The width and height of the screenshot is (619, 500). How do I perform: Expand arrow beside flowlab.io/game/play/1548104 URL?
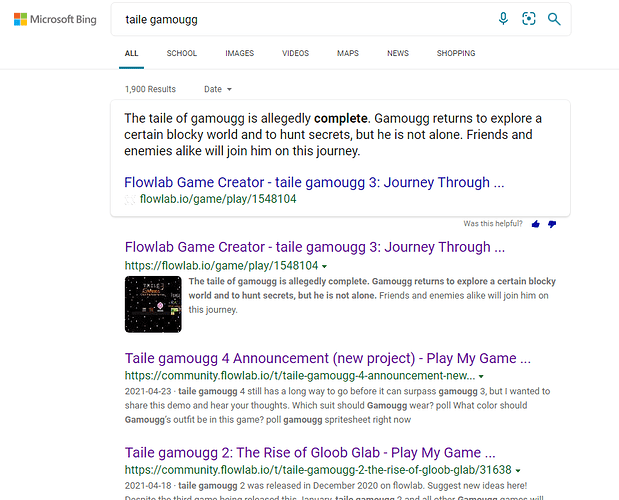click(325, 266)
